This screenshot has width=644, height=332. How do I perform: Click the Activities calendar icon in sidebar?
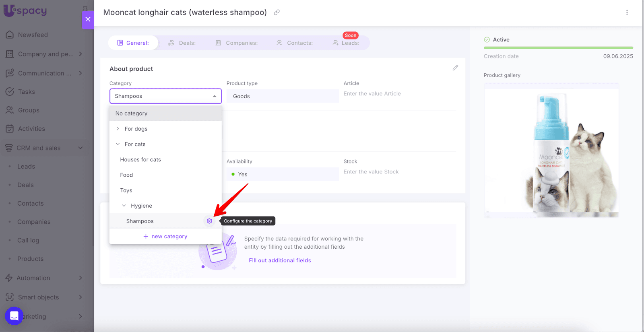pyautogui.click(x=10, y=129)
